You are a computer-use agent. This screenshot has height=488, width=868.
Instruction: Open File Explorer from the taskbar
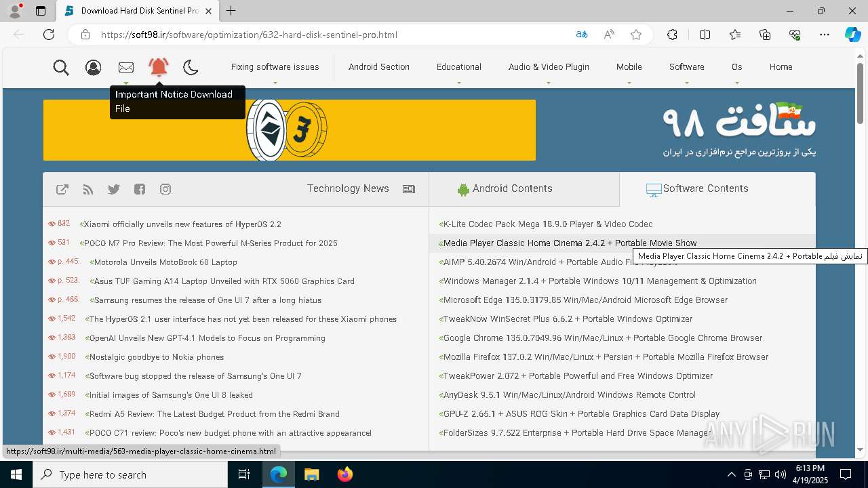click(311, 474)
